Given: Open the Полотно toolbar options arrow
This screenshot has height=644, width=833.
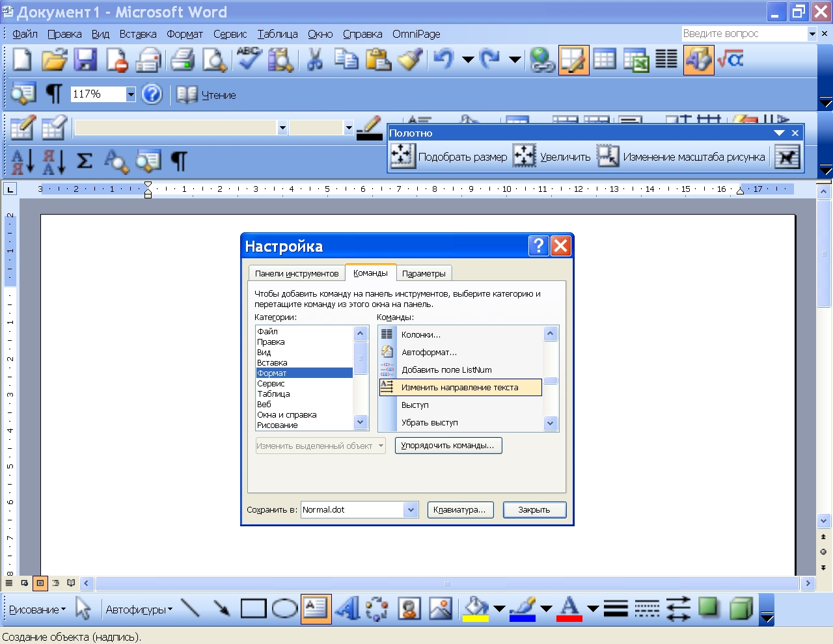Looking at the screenshot, I should pos(779,133).
